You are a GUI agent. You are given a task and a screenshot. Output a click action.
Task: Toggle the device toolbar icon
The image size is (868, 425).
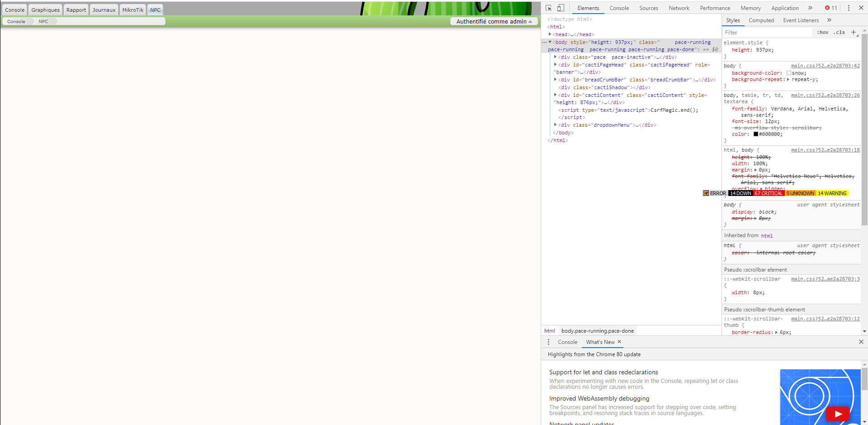561,8
